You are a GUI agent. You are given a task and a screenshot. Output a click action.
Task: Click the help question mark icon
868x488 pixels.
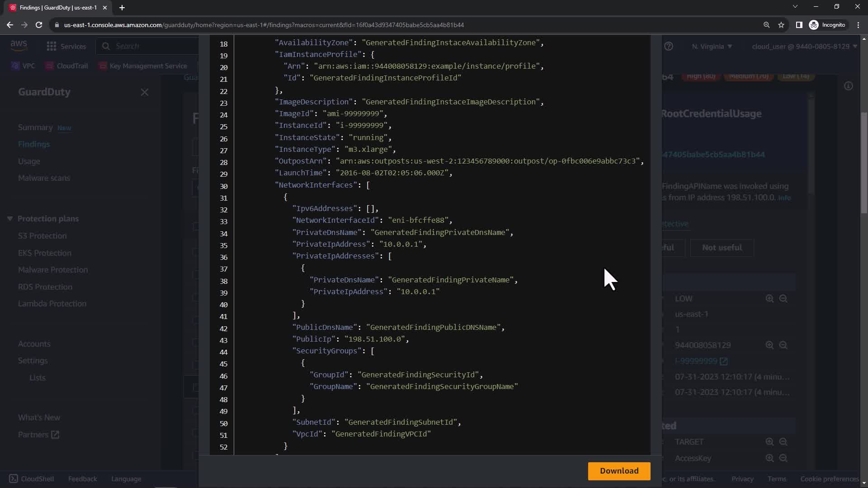tap(669, 46)
